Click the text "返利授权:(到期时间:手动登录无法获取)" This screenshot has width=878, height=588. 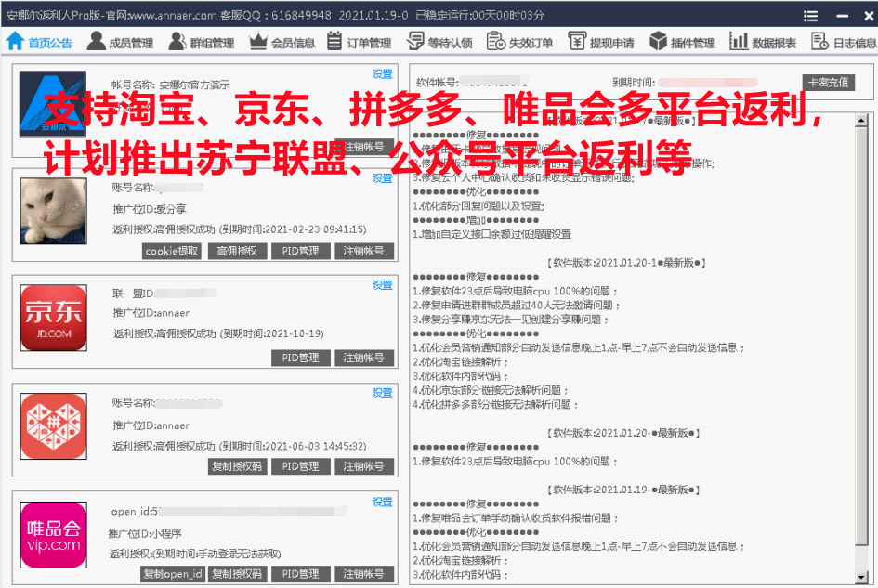click(x=195, y=554)
